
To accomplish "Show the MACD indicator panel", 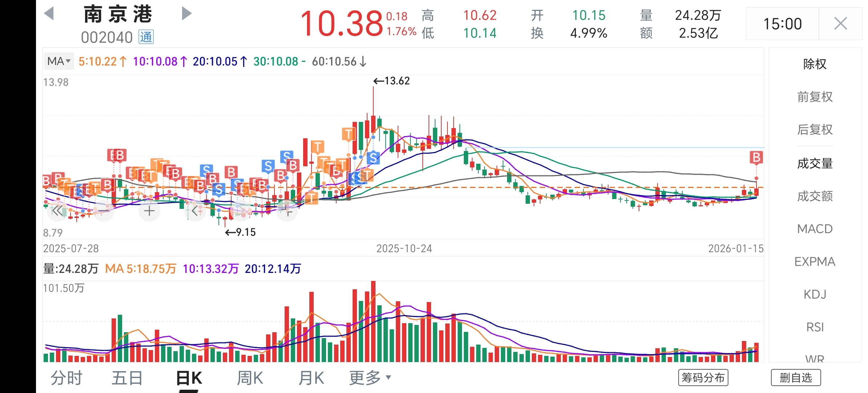I will click(815, 229).
